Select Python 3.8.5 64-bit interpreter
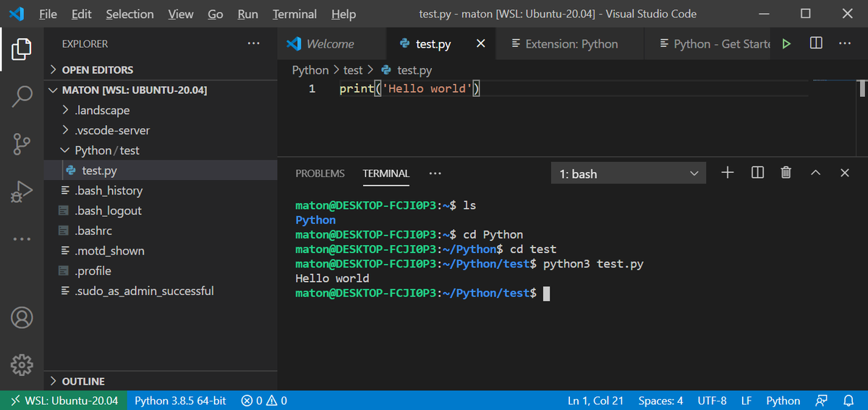Image resolution: width=868 pixels, height=410 pixels. (x=180, y=401)
